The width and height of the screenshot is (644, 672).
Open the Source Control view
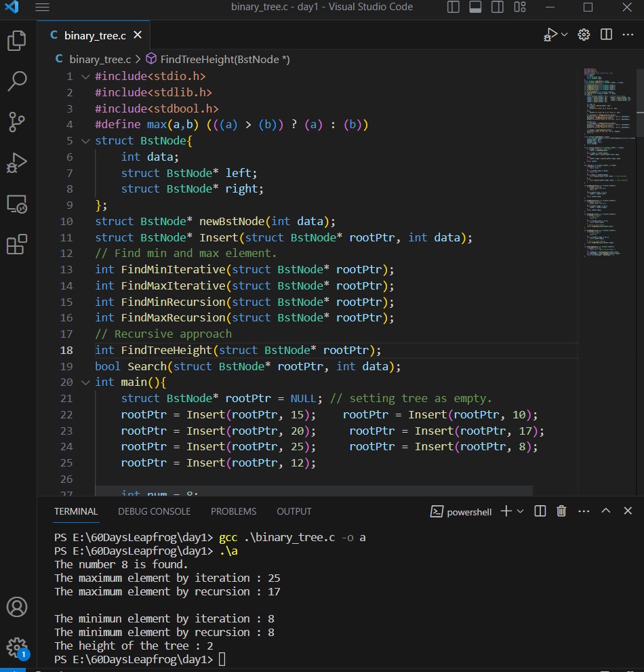pyautogui.click(x=16, y=122)
